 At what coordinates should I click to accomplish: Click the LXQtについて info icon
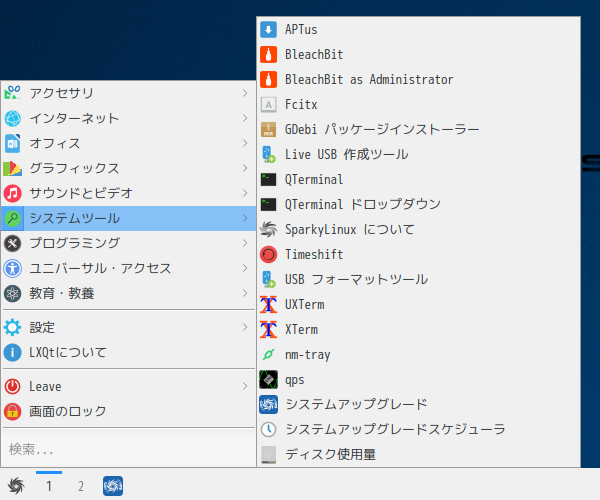[13, 352]
